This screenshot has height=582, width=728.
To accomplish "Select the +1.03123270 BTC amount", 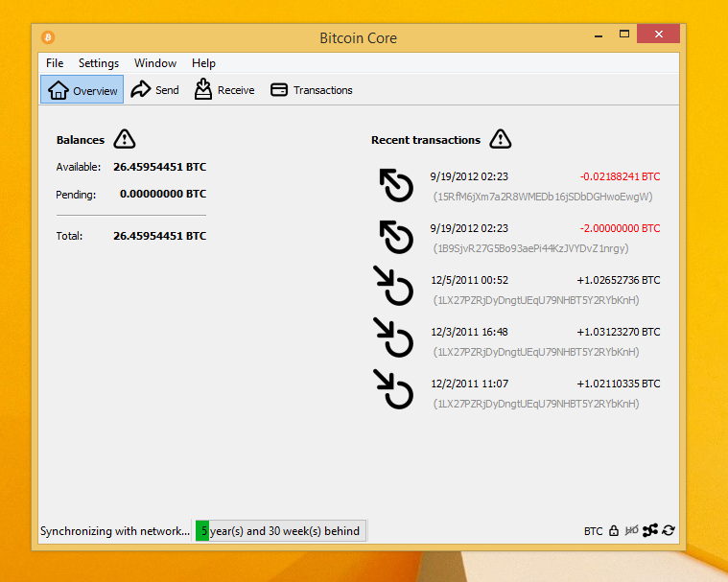I will 619,332.
